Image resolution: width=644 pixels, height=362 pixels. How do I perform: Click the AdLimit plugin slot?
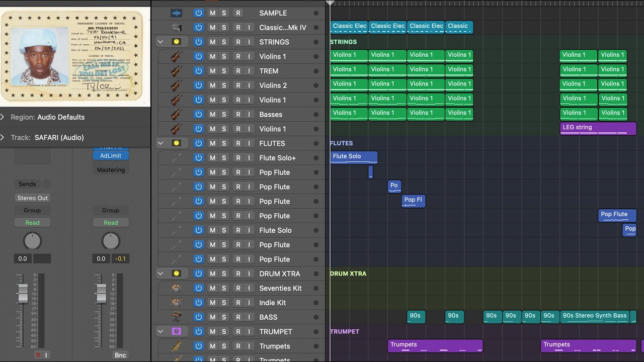111,156
